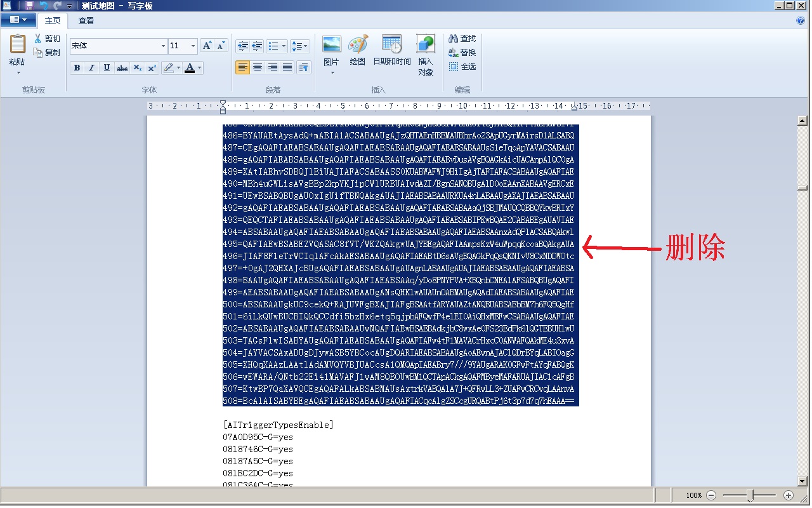Click the Insert Object (插入对象) icon

click(x=426, y=45)
